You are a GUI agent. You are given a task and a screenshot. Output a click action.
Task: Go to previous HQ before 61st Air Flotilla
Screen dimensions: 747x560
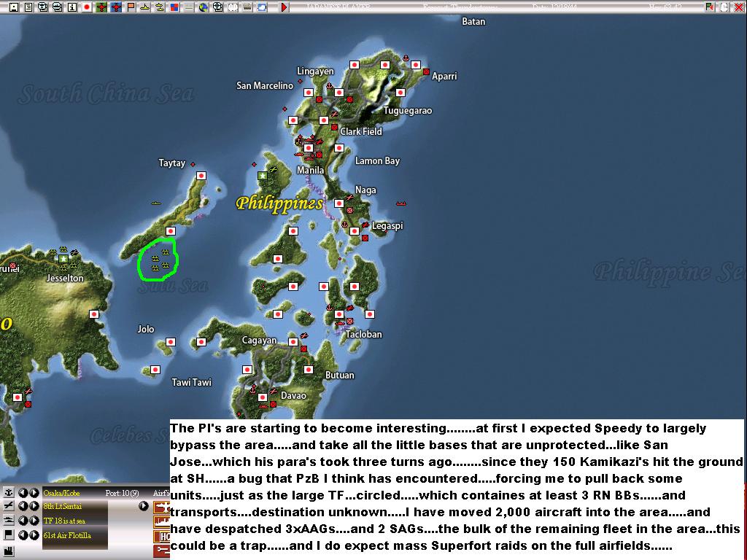point(23,534)
